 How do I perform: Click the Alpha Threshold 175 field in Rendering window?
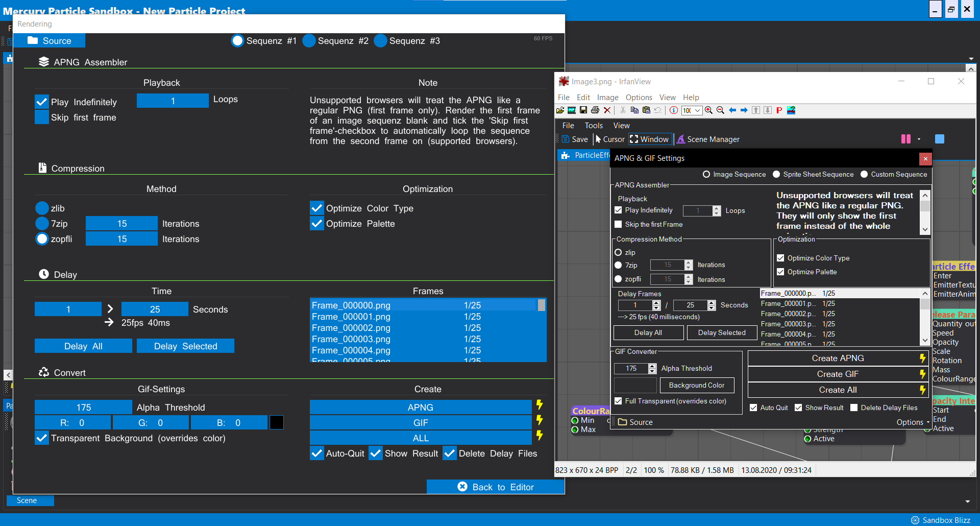(83, 408)
